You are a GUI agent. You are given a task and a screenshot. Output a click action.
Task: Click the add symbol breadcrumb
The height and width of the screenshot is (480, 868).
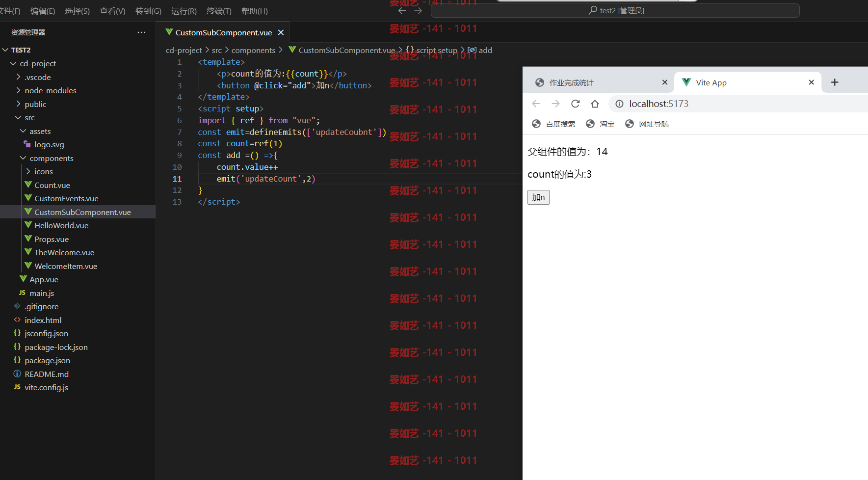coord(480,50)
